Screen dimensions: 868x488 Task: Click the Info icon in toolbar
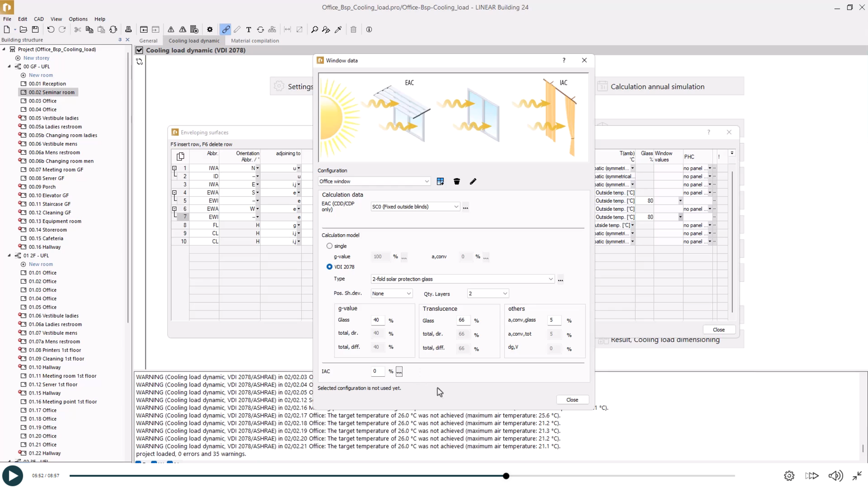(x=369, y=30)
